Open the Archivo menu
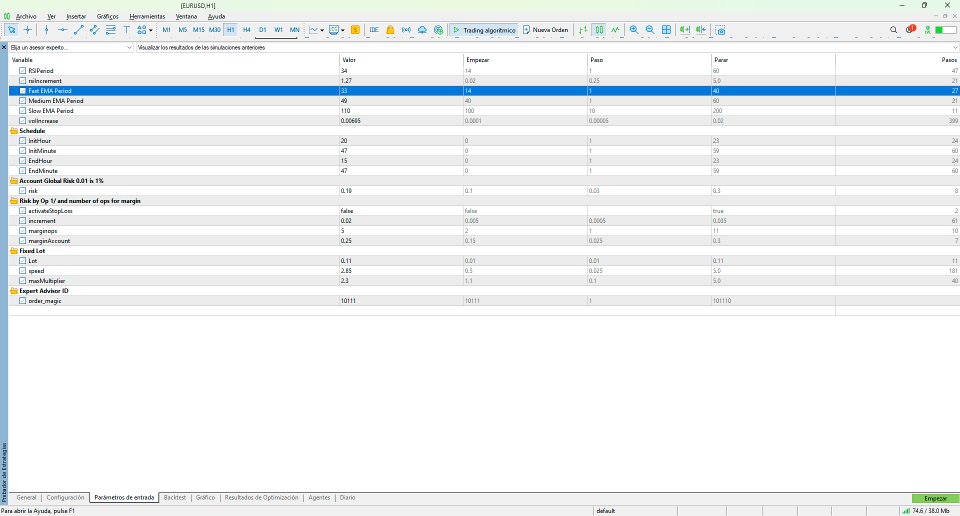Screen dimensions: 960x516 tap(26, 17)
